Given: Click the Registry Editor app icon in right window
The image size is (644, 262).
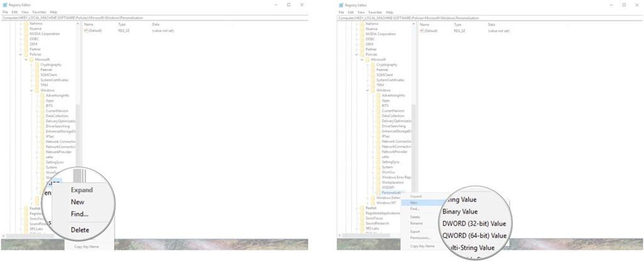Looking at the screenshot, I should (340, 5).
